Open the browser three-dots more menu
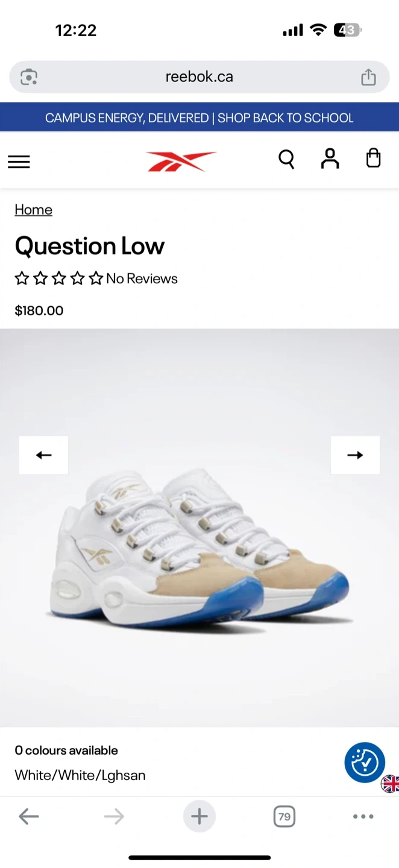Viewport: 399px width, 868px height. pos(363,817)
